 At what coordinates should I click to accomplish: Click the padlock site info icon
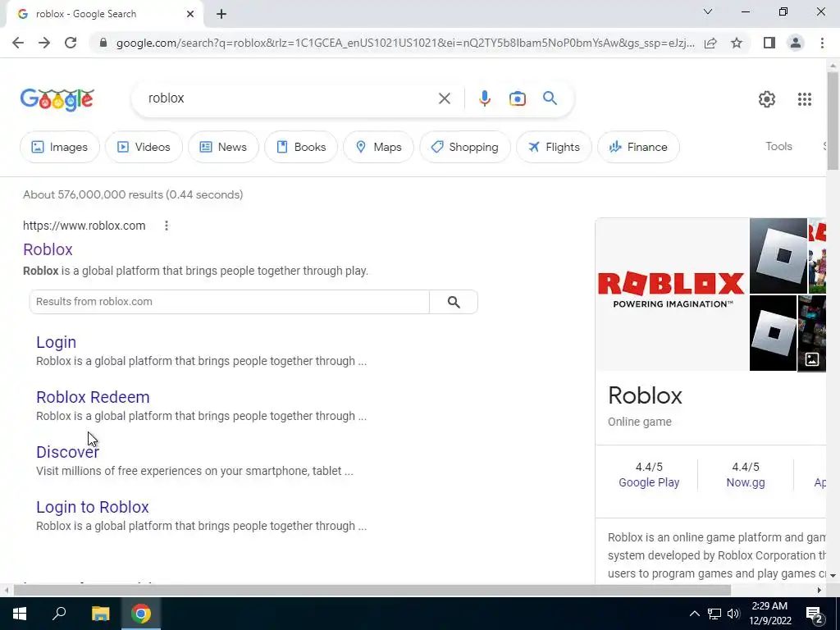(x=103, y=43)
